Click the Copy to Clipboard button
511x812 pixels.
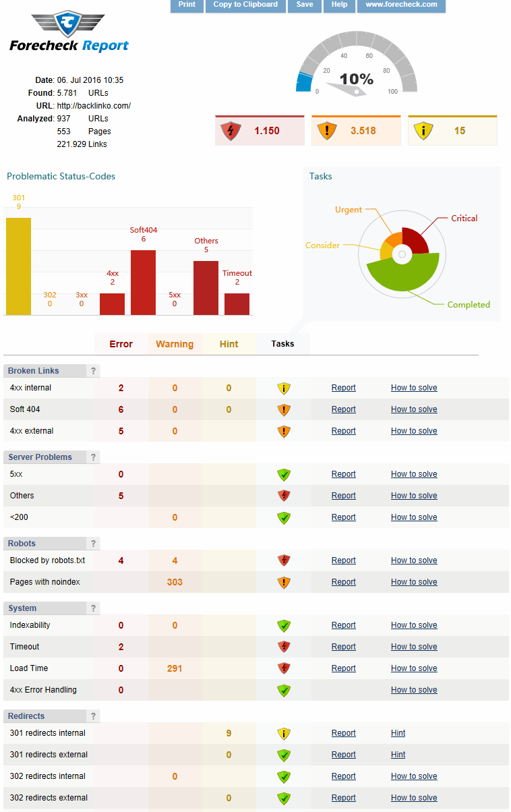(245, 5)
